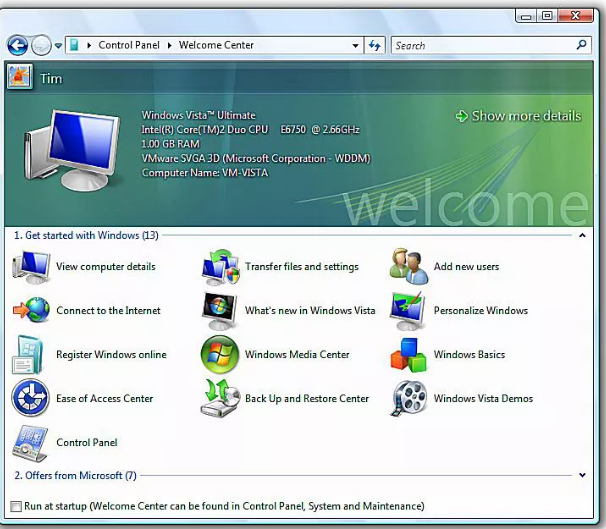The height and width of the screenshot is (529, 606).
Task: Click the Forward navigation arrow button
Action: click(41, 46)
